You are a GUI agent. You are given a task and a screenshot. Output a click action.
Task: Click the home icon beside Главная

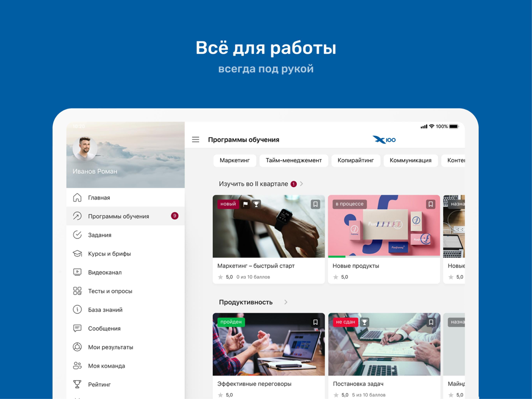click(77, 197)
